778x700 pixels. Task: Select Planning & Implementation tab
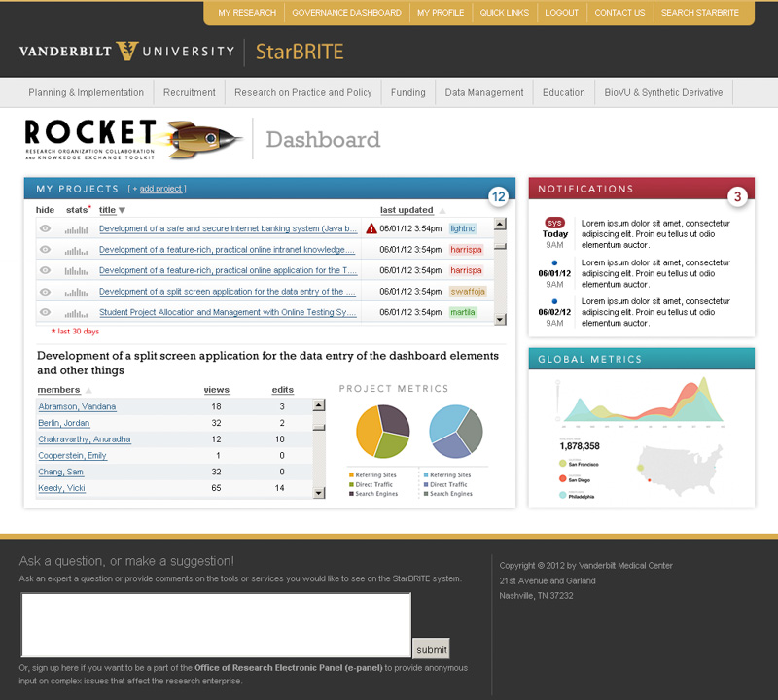click(86, 92)
